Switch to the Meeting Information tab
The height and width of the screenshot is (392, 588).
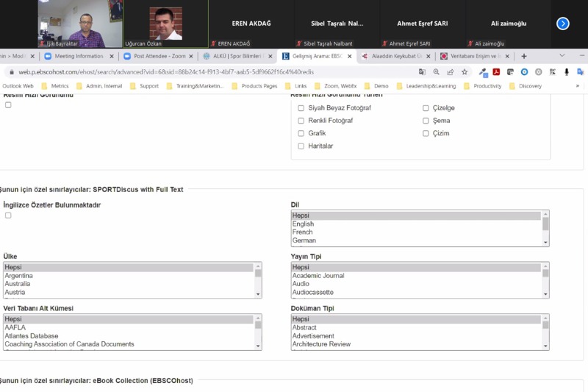tap(79, 56)
